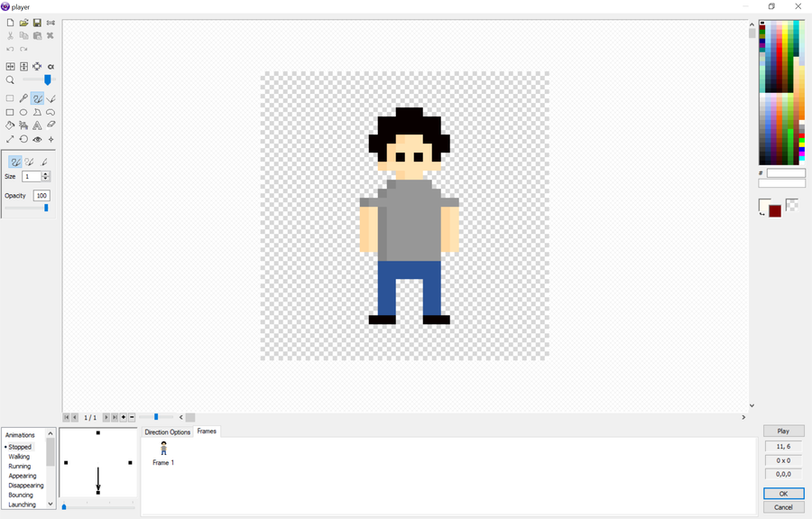812x519 pixels.
Task: Choose the second brush style option
Action: [30, 162]
